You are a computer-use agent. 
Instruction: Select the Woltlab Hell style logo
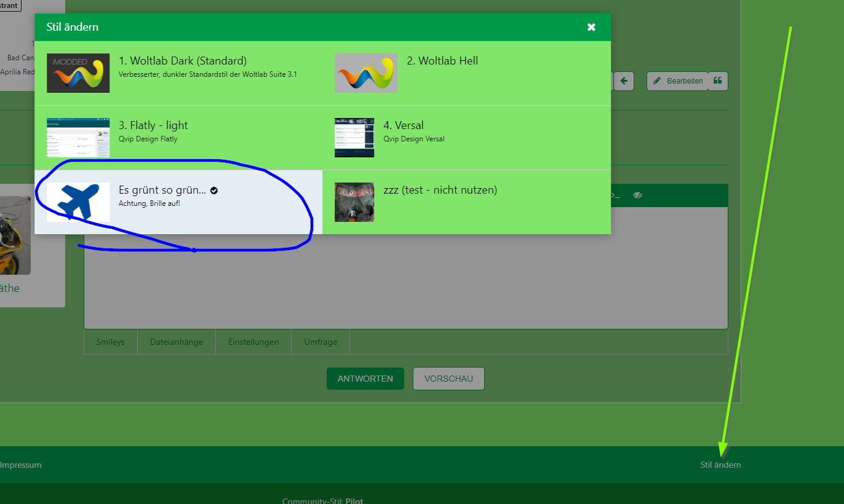coord(365,73)
